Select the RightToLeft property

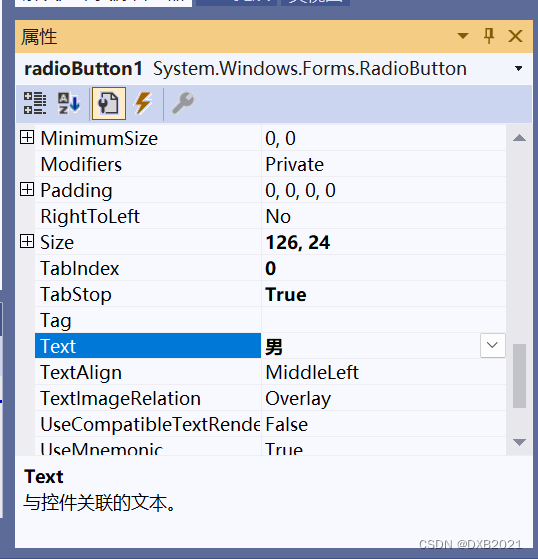coord(148,216)
